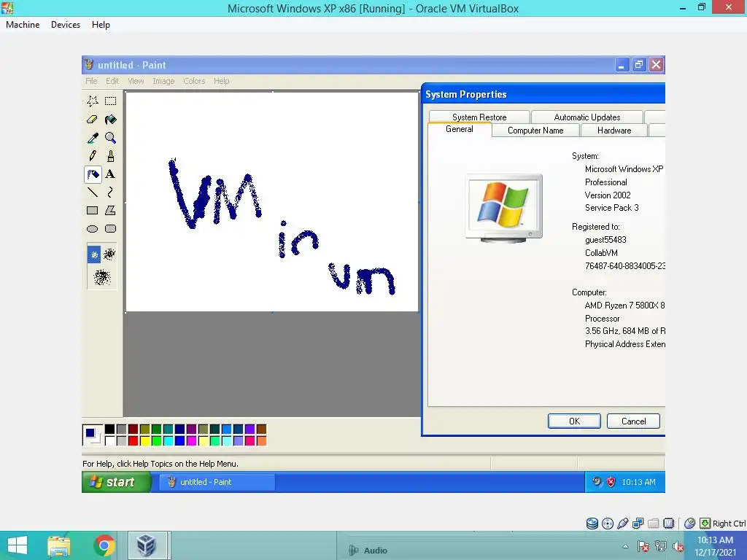Image resolution: width=747 pixels, height=560 pixels.
Task: Click the VirtualBox hard disk activity icon
Action: (x=592, y=524)
